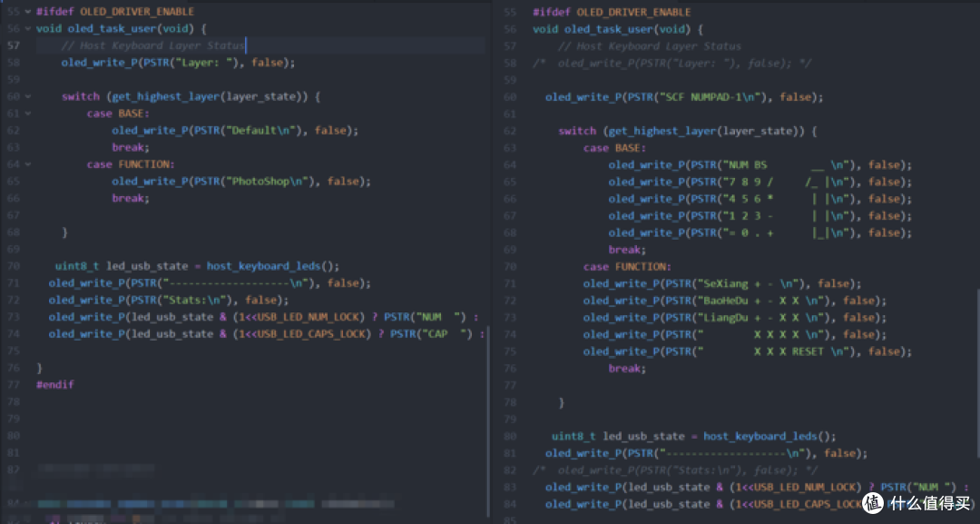Click void oled_task_user(void) in the right pane
This screenshot has width=980, height=524.
tap(612, 29)
